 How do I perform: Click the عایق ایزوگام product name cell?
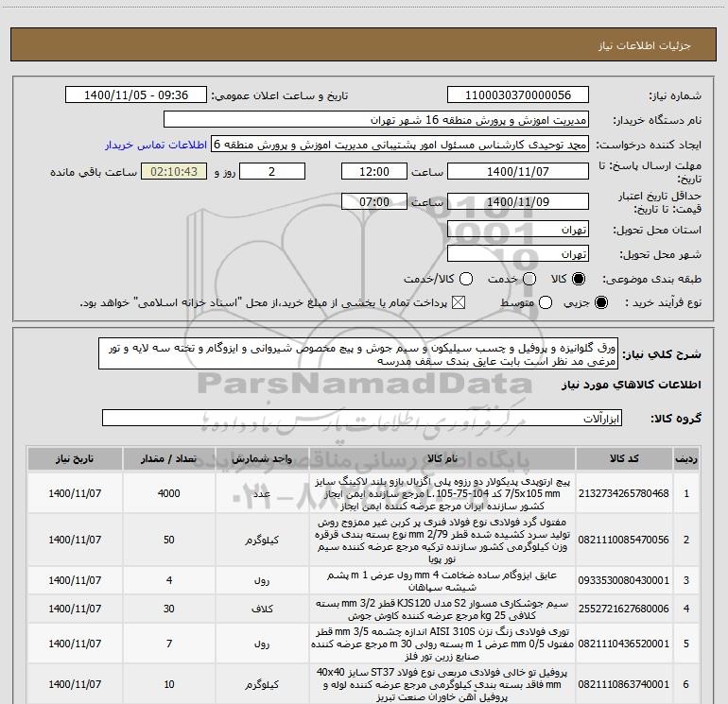click(x=442, y=580)
